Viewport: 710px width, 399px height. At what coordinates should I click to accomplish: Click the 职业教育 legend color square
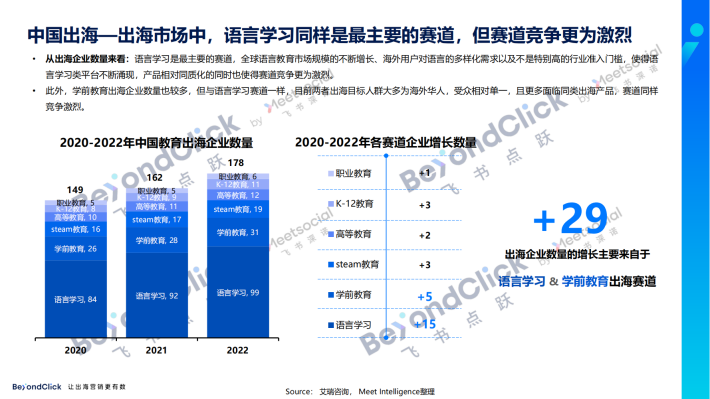point(331,173)
